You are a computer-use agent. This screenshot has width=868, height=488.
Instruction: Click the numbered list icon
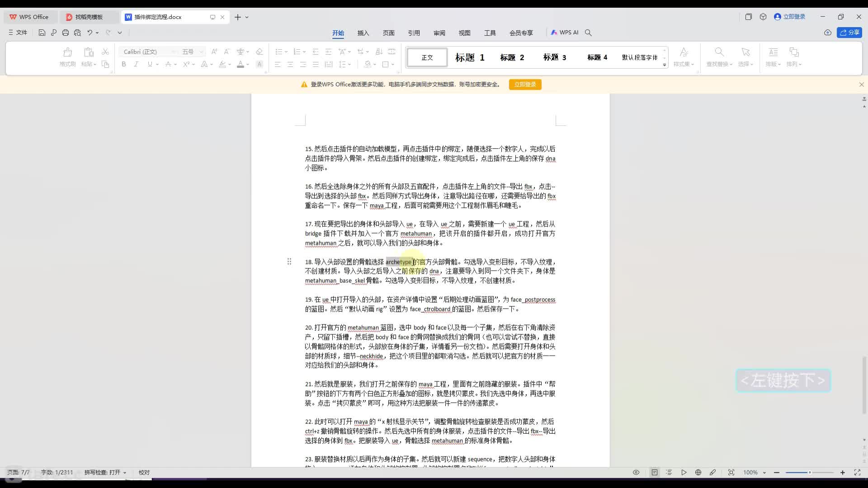(x=297, y=52)
